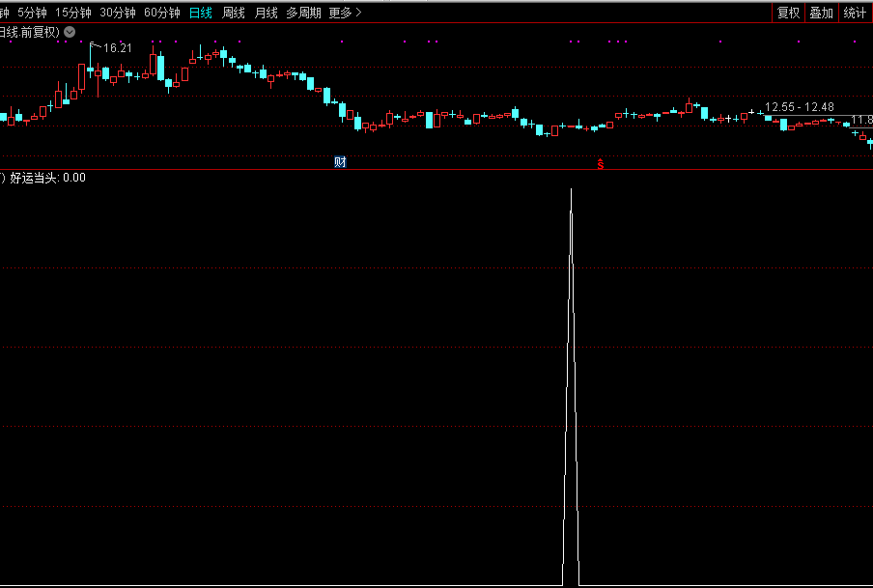The height and width of the screenshot is (588, 873).
Task: Click the 16.21 high price label
Action: click(x=117, y=47)
